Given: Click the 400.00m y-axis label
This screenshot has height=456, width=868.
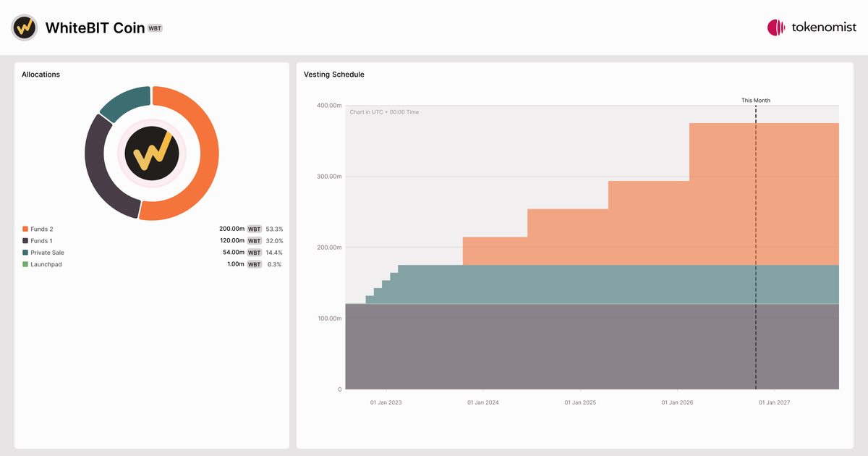Looking at the screenshot, I should pyautogui.click(x=328, y=106).
